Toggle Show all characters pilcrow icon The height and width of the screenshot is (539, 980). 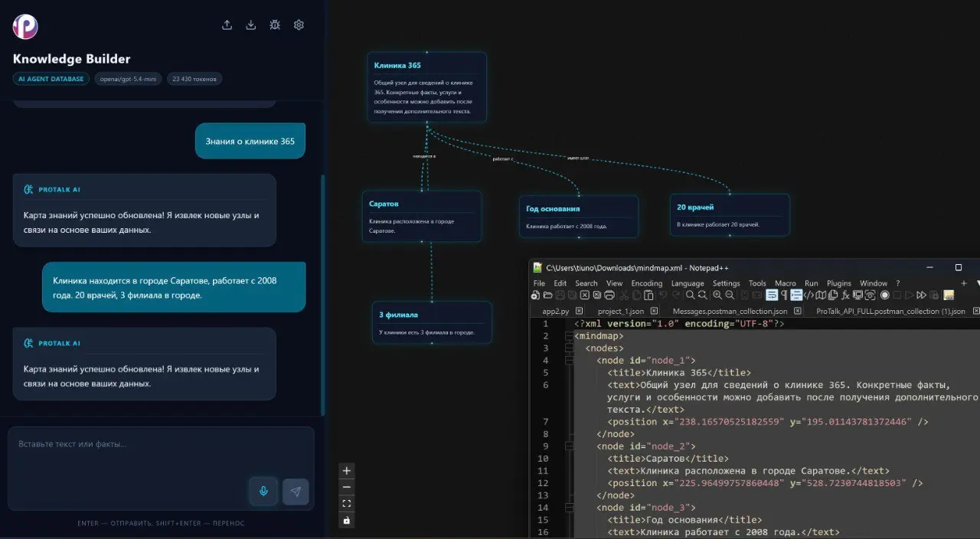pyautogui.click(x=784, y=295)
